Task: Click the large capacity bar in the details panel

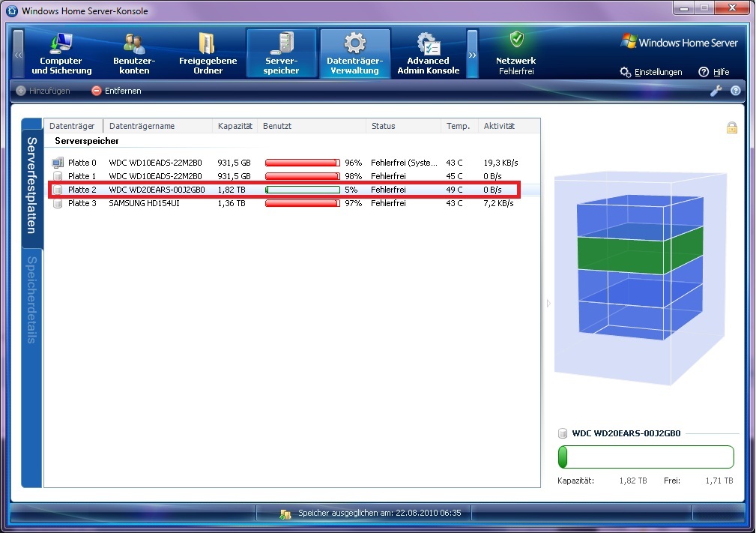Action: 646,457
